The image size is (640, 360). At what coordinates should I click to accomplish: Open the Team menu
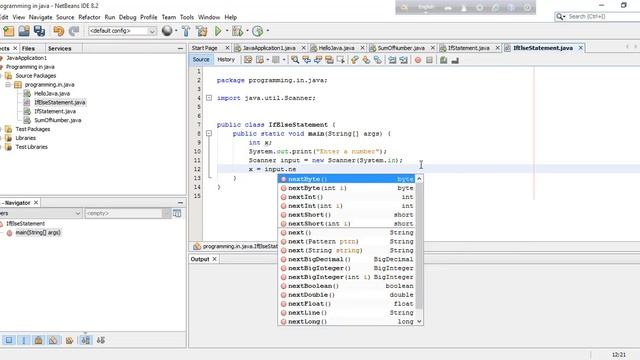[169, 17]
